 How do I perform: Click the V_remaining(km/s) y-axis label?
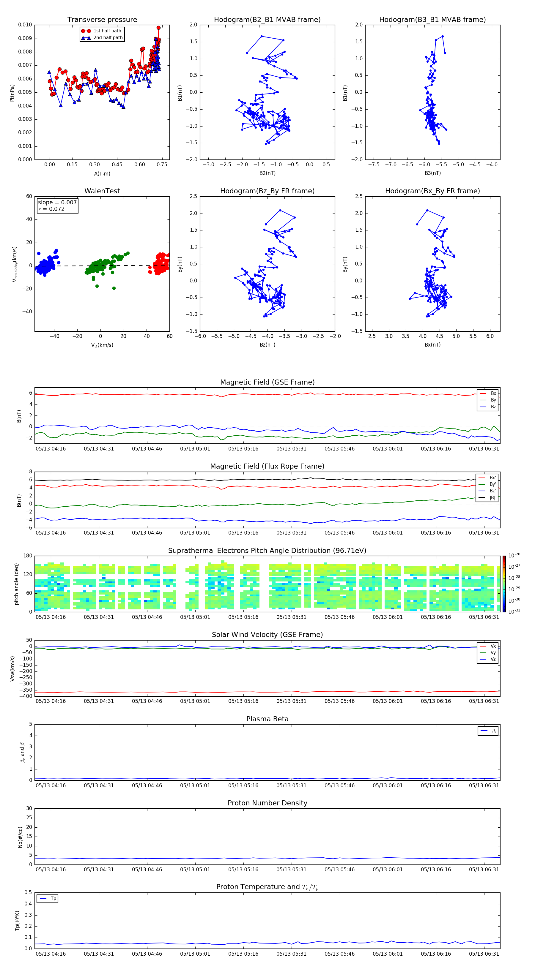pos(15,264)
